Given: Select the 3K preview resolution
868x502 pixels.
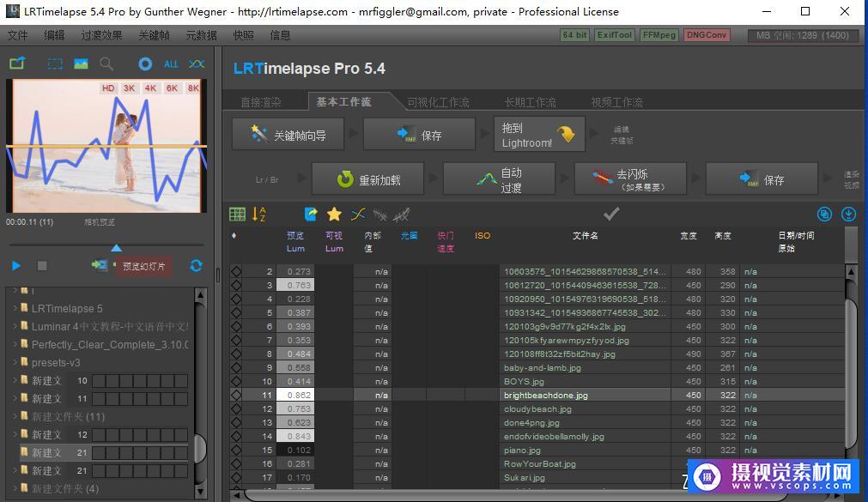Looking at the screenshot, I should (129, 88).
